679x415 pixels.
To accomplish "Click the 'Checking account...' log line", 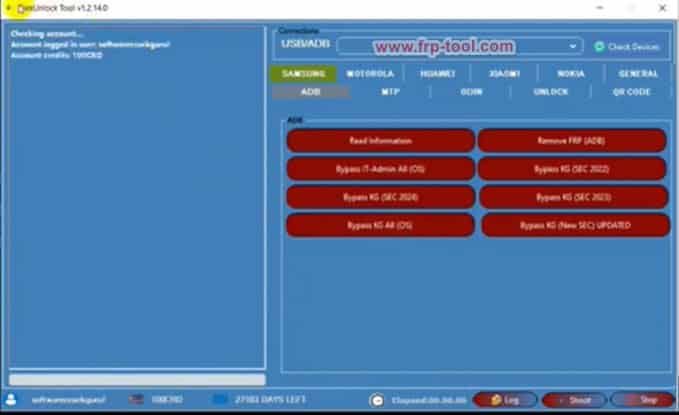I will 47,34.
